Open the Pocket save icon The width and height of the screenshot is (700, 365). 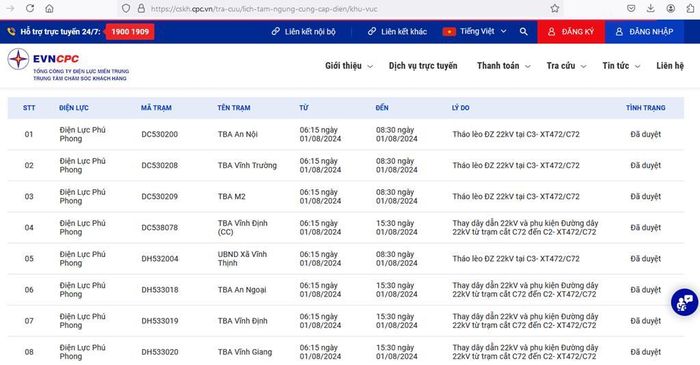click(631, 8)
